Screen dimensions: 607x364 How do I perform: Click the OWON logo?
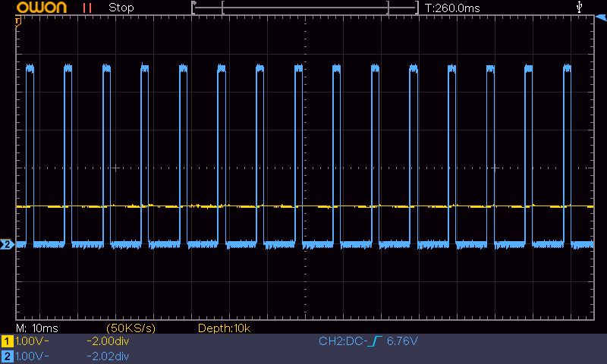42,8
